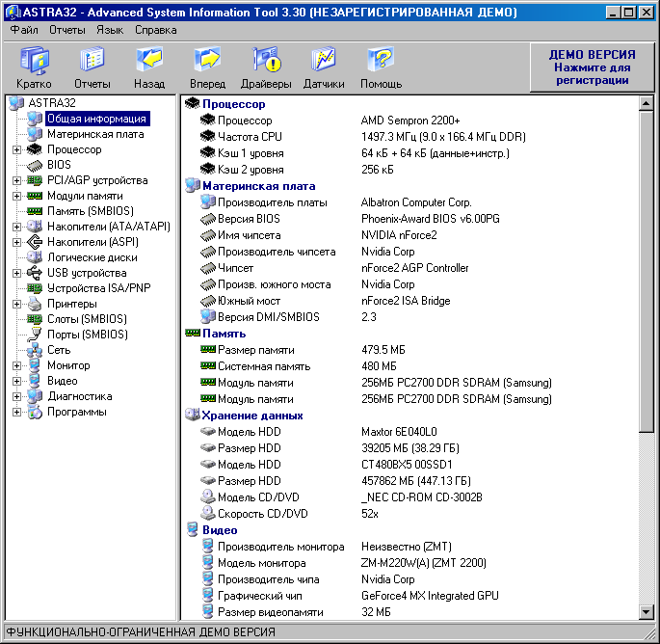
Task: Click the scrollbar down arrow
Action: point(647,612)
